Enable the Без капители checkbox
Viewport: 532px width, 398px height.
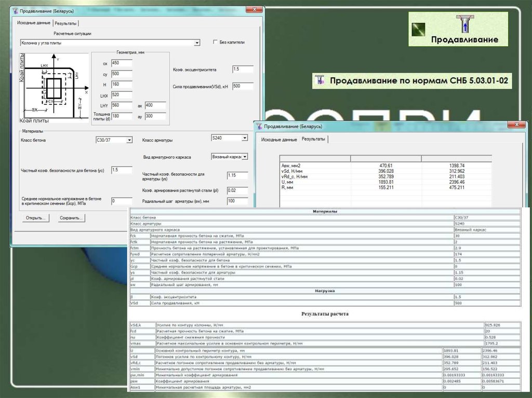(216, 42)
